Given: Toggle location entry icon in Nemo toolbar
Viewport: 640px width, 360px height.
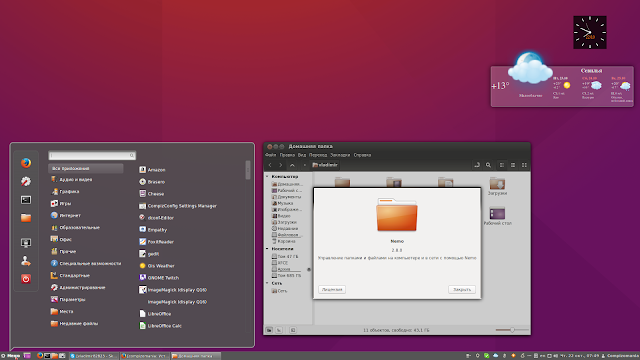Looking at the screenshot, I should tap(477, 165).
